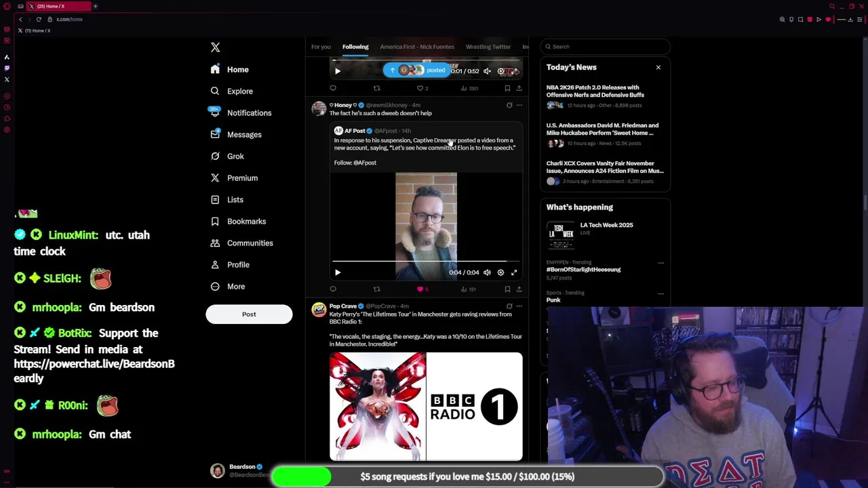Click the Search field

(606, 46)
